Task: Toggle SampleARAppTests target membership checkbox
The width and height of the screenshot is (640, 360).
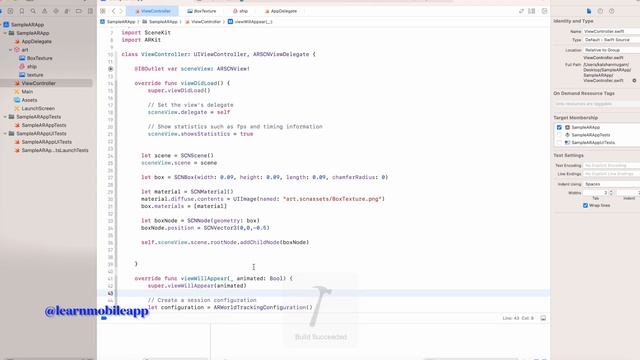Action: tap(559, 135)
